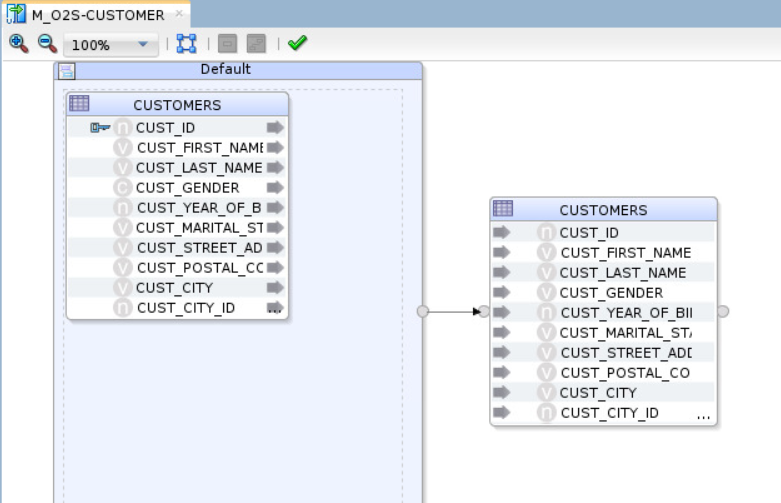Screen dimensions: 781x503
Task: Close the M_O2S-CUSTOMER tab
Action: (x=179, y=14)
